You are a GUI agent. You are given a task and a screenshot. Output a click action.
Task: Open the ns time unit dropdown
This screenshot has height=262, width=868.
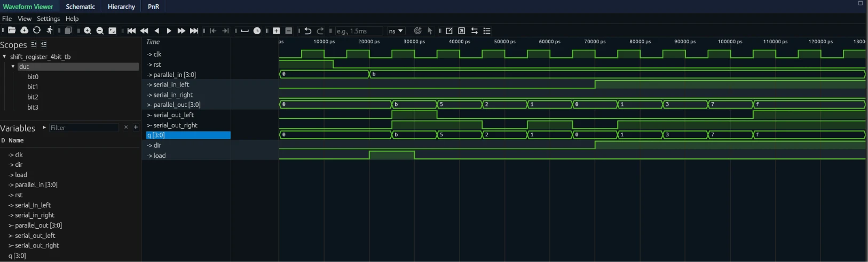[396, 31]
